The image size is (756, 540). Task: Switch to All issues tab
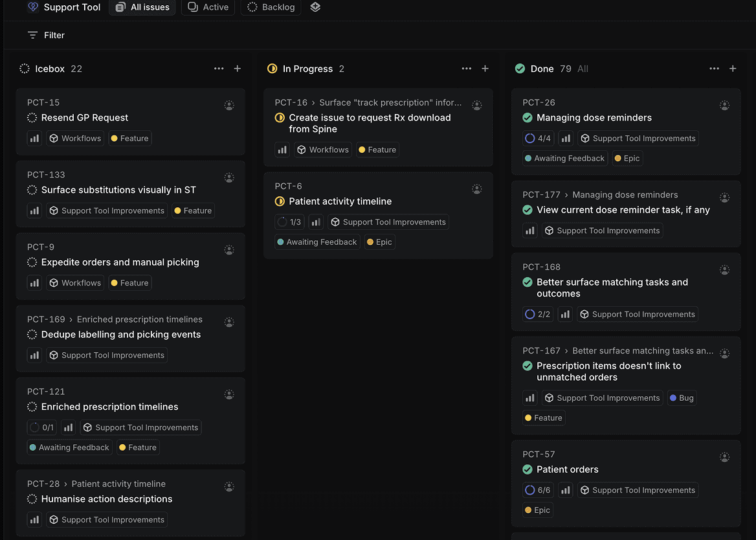[142, 7]
